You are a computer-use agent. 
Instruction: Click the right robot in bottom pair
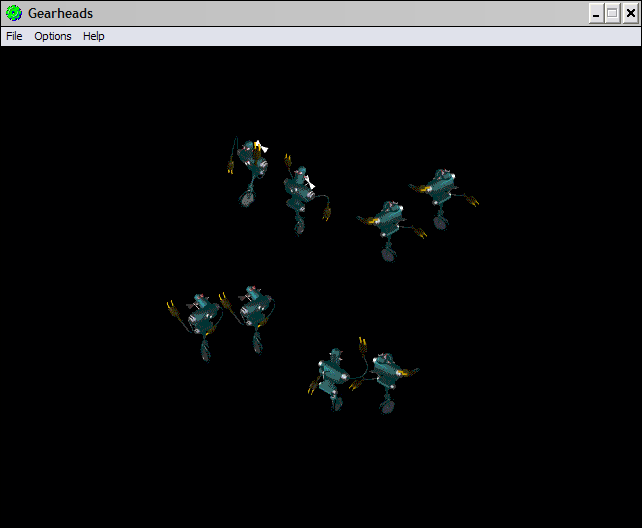[x=386, y=373]
